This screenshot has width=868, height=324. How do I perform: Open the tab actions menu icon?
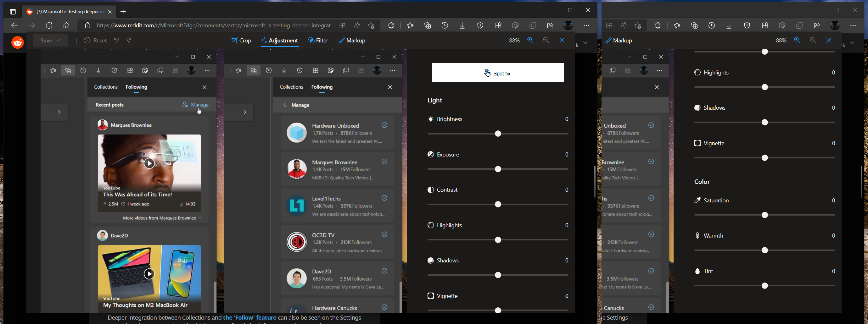(x=13, y=12)
